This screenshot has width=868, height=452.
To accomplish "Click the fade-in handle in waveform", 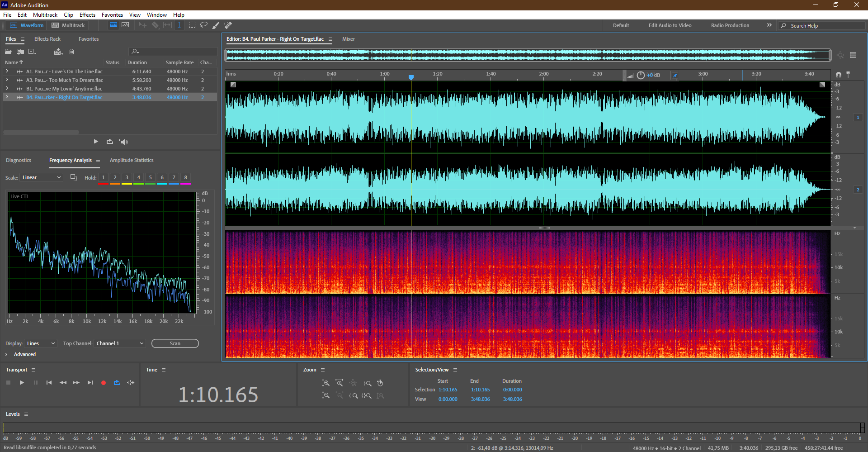I will tap(233, 85).
